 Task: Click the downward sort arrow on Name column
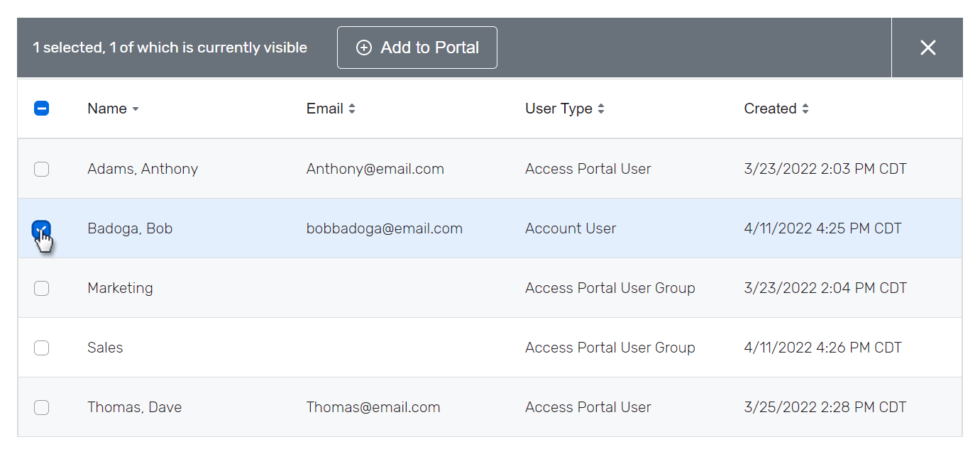point(135,109)
